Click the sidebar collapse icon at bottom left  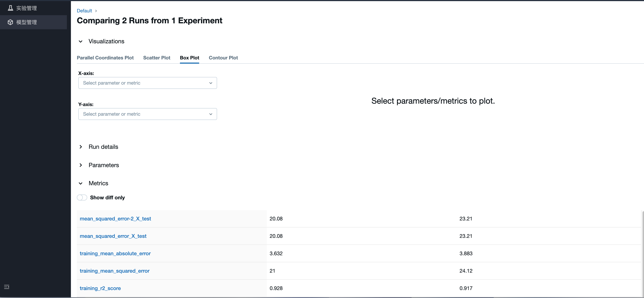click(7, 287)
